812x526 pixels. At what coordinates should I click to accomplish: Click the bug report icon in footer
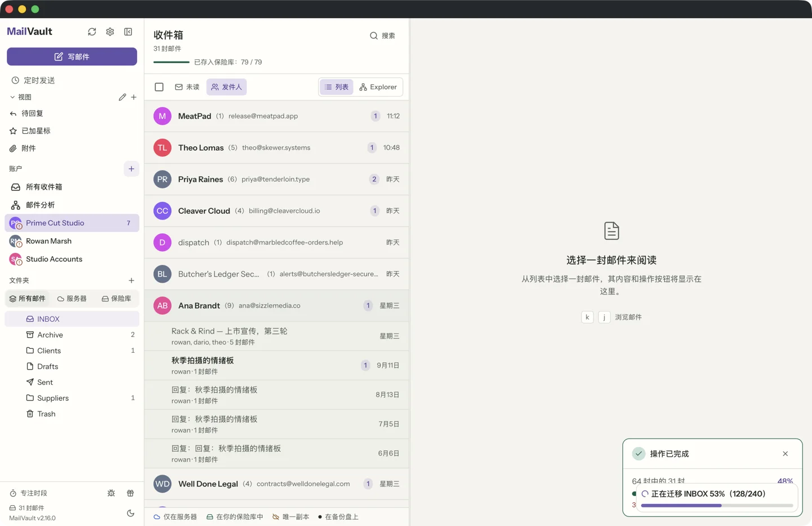[111, 493]
